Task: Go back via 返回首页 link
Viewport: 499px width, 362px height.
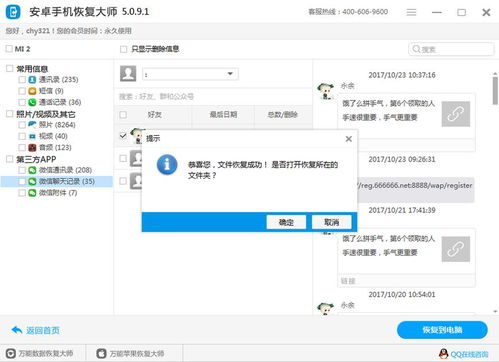Action: pos(43,330)
